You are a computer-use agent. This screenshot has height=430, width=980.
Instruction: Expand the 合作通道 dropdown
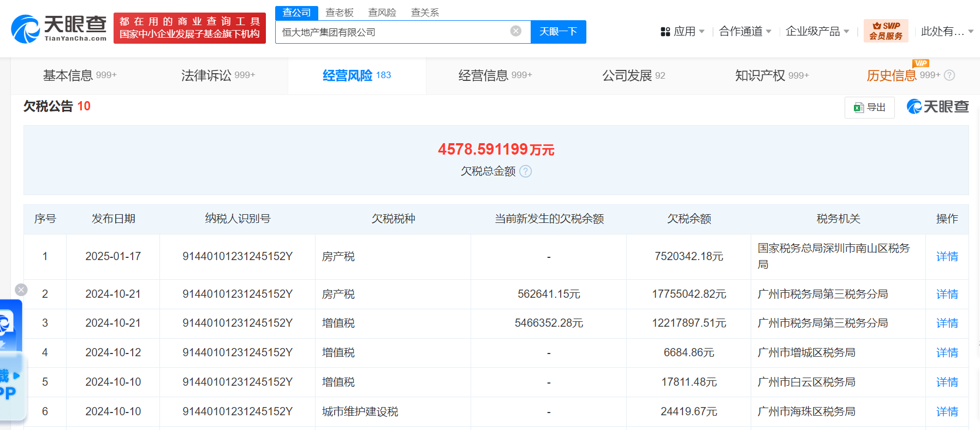745,32
